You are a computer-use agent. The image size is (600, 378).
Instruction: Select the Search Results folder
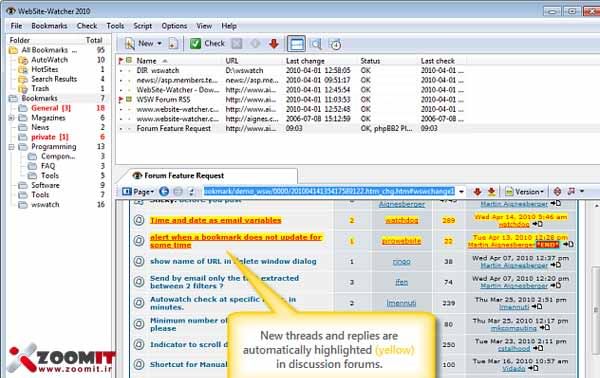coord(54,79)
